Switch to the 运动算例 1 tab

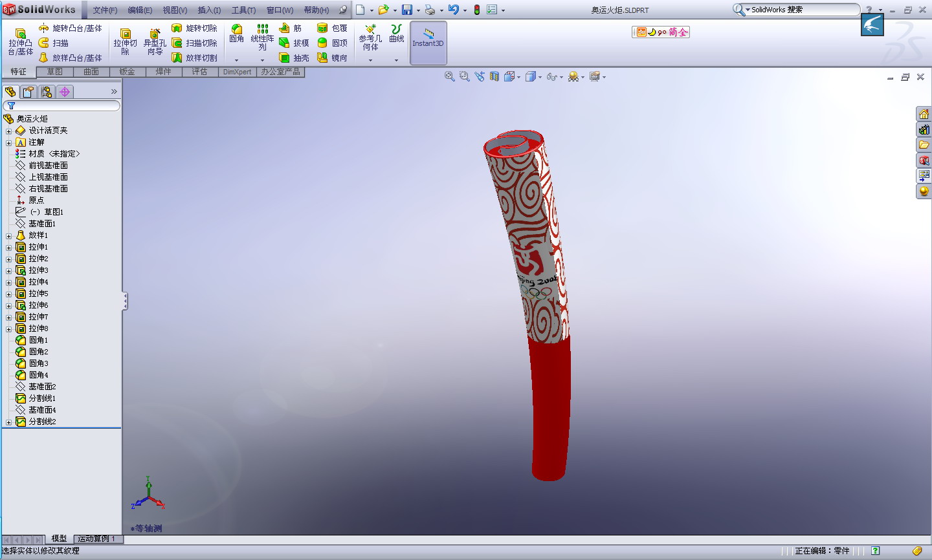(96, 539)
